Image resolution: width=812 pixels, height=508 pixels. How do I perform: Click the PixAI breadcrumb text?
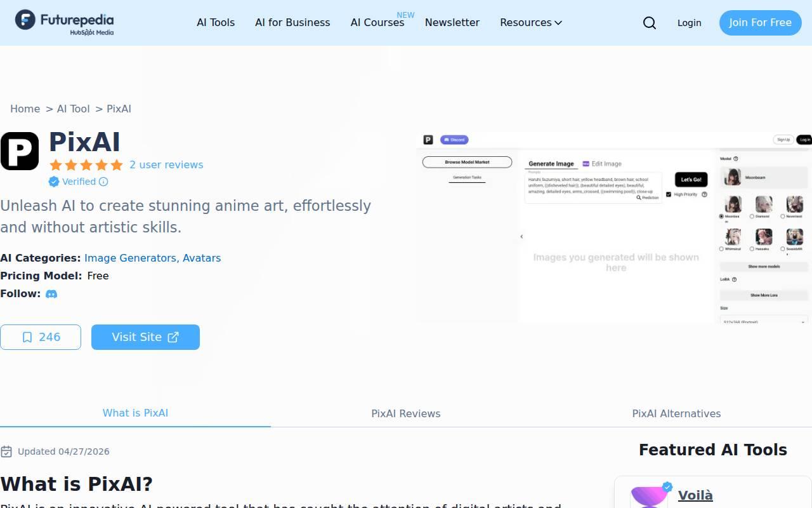[119, 109]
